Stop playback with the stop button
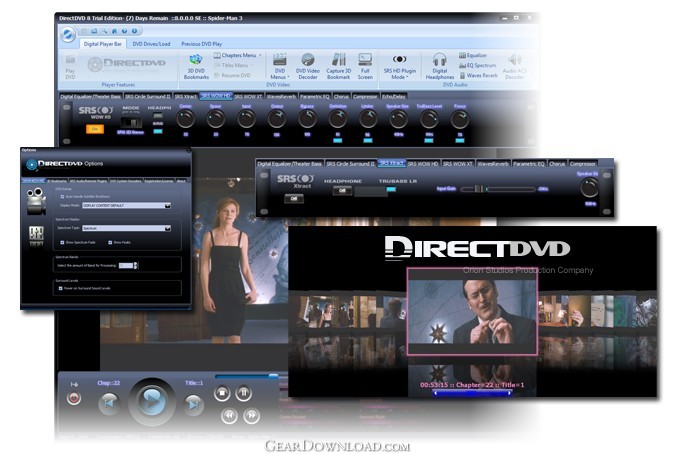This screenshot has width=675, height=454. point(222,393)
